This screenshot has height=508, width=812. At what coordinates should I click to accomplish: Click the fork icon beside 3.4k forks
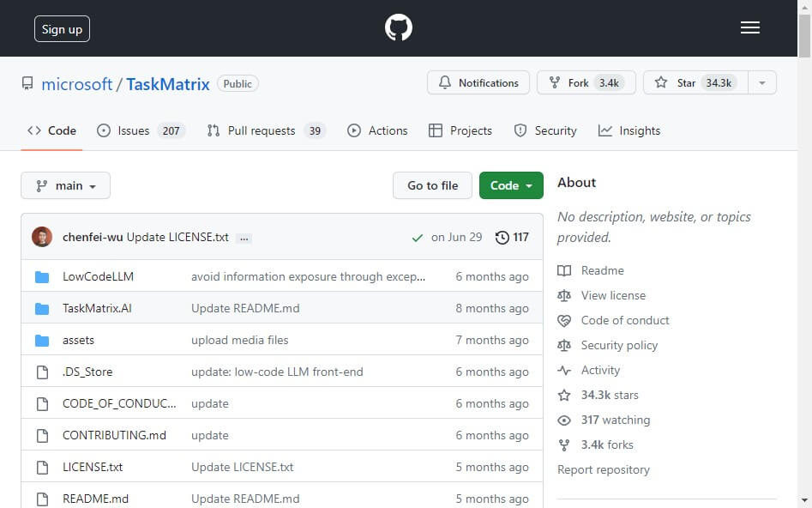564,444
